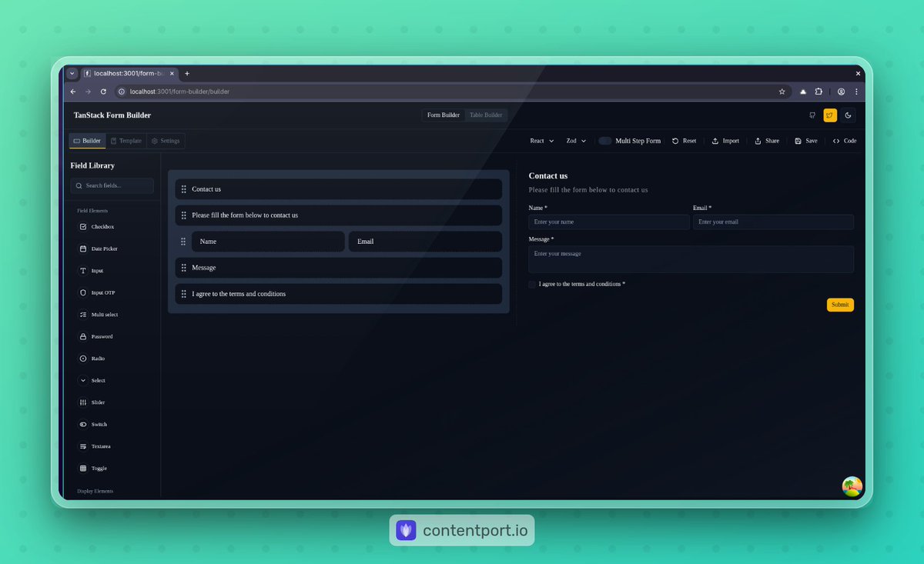Open the Zod validation dropdown

[x=576, y=141]
